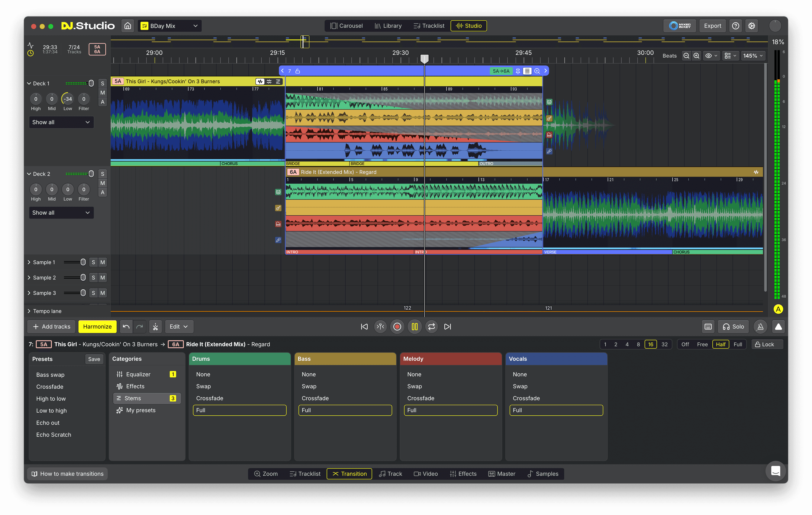Screen dimensions: 812x515
Task: Click the metronome icon
Action: coord(760,326)
